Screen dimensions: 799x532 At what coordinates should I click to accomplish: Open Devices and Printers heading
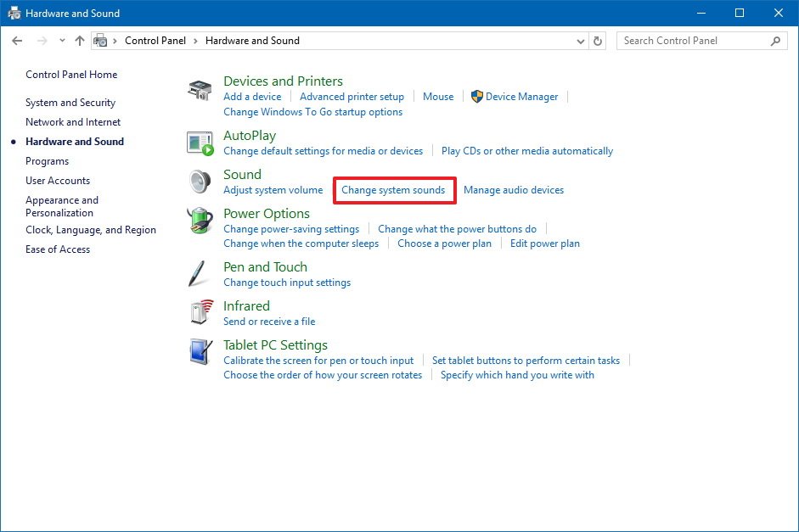tap(283, 81)
